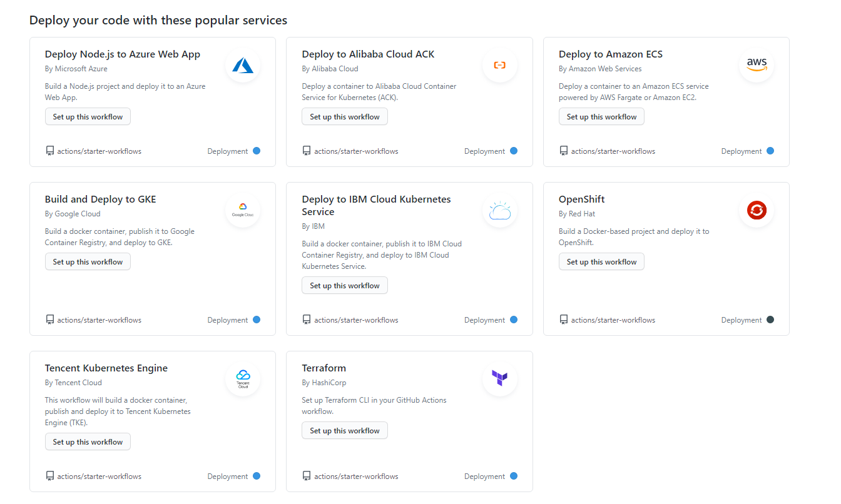Screen dimensions: 841x504
Task: Open actions/starter-workflows link in IBM card
Action: click(356, 320)
